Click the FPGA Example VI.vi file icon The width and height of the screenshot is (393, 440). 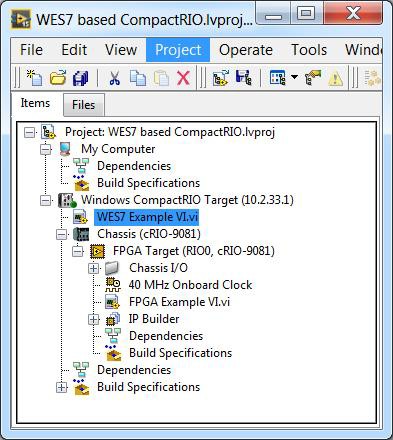click(112, 302)
